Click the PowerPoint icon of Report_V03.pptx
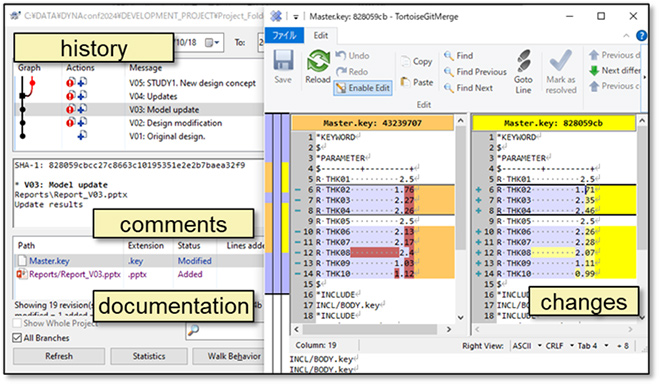This screenshot has width=660, height=385. (22, 274)
